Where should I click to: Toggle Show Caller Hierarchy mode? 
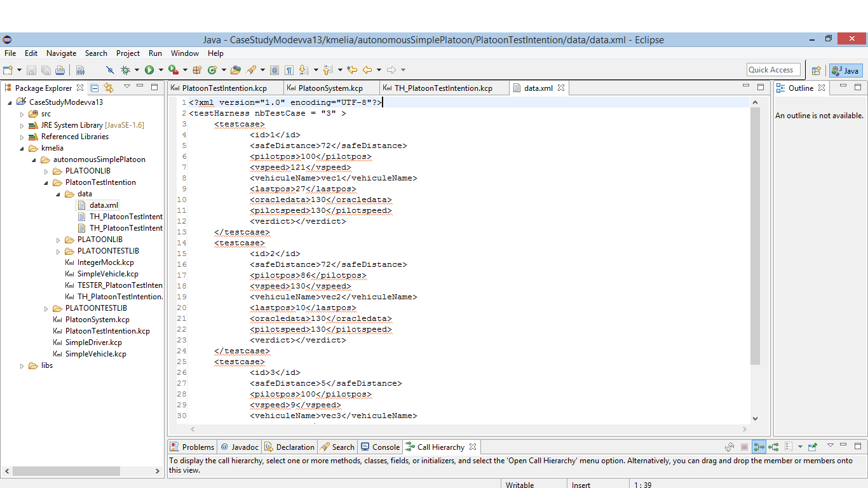tap(759, 447)
